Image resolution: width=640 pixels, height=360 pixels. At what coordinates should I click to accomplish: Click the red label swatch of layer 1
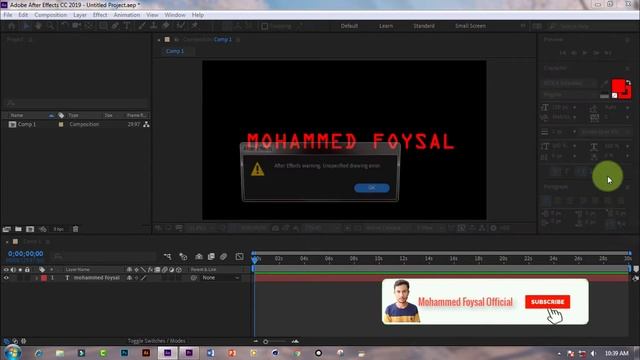tap(44, 278)
